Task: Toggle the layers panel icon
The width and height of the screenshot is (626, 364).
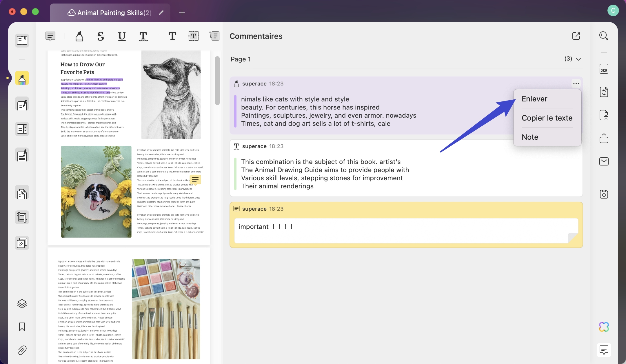Action: (22, 303)
